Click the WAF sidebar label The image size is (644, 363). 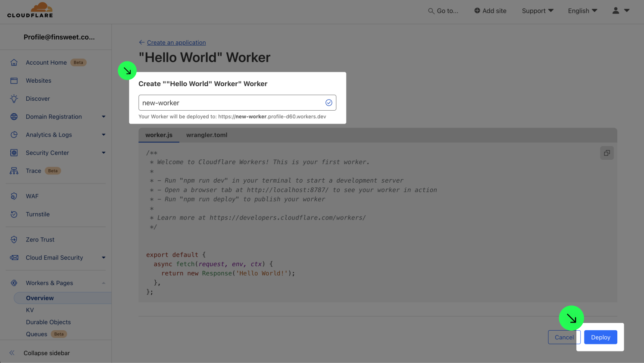(x=32, y=196)
